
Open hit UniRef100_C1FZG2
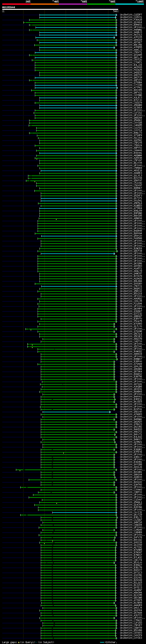[131, 113]
